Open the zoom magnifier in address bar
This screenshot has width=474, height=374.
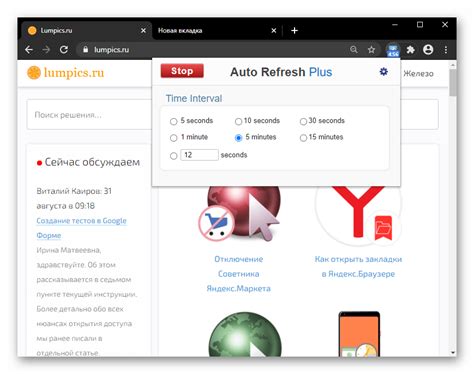354,50
